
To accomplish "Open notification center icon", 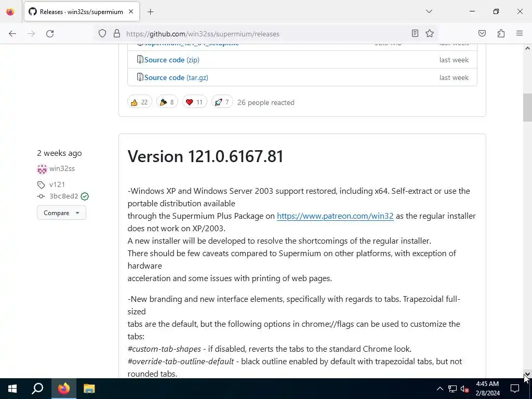I will click(x=515, y=389).
